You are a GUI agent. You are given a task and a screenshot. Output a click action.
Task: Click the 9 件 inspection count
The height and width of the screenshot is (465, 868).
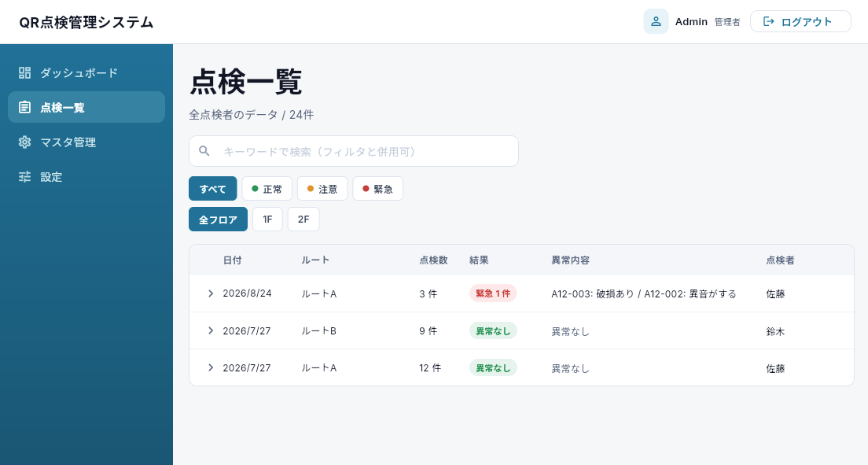pos(428,331)
